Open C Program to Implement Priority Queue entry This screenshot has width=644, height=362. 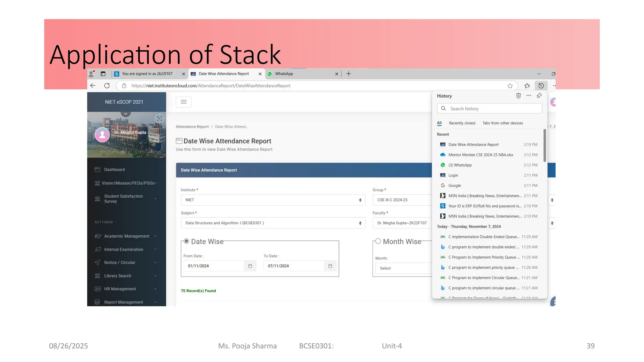(x=489, y=257)
